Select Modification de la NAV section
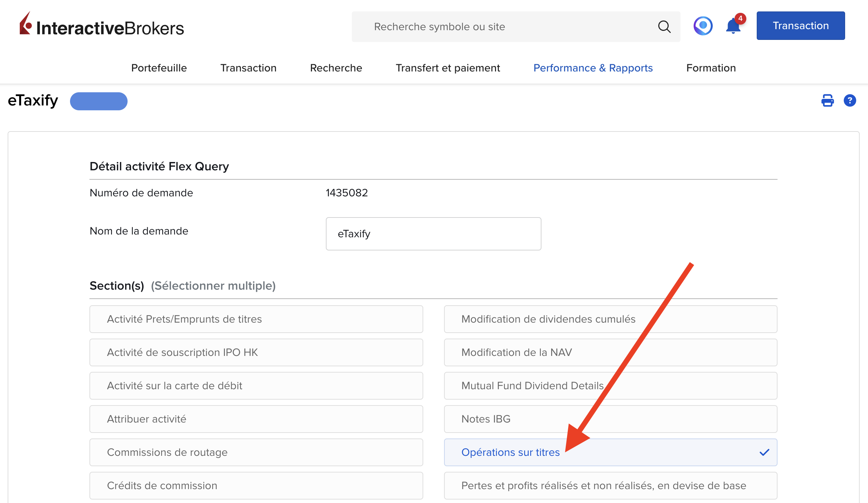Viewport: 868px width, 503px height. tap(611, 352)
